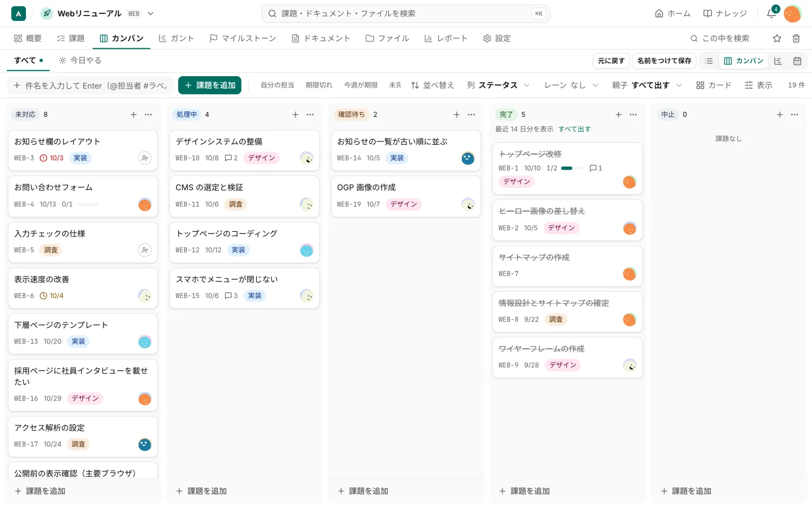Image resolution: width=812 pixels, height=508 pixels.
Task: Open comments on デザインシステムの整備 card
Action: click(231, 158)
